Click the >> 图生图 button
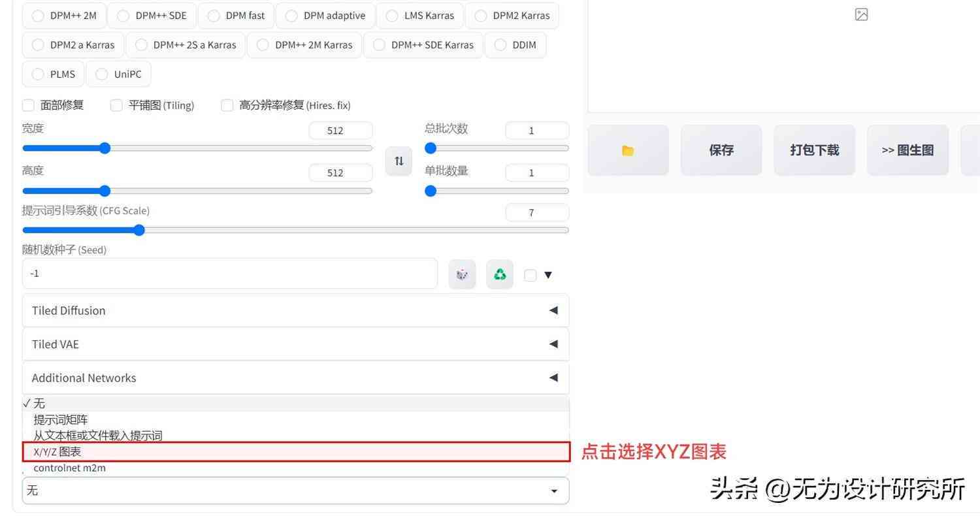This screenshot has width=980, height=516. coord(907,150)
